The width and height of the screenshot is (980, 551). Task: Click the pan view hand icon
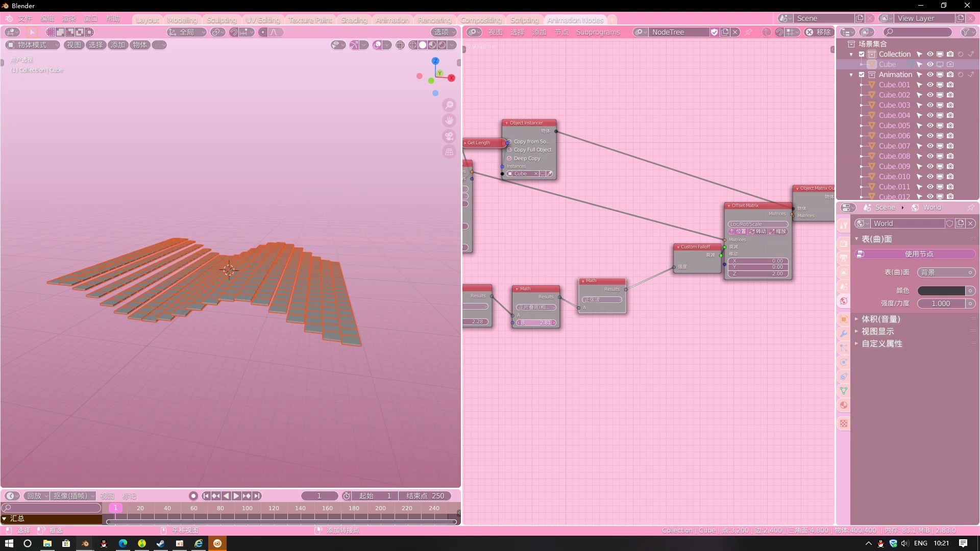[x=449, y=121]
